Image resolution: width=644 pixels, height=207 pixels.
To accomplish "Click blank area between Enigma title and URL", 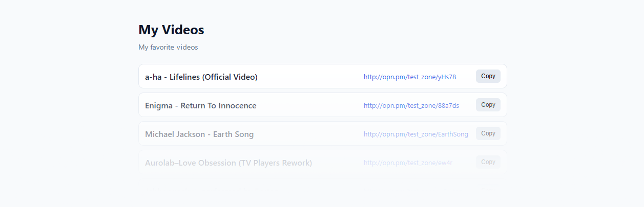I will point(310,105).
